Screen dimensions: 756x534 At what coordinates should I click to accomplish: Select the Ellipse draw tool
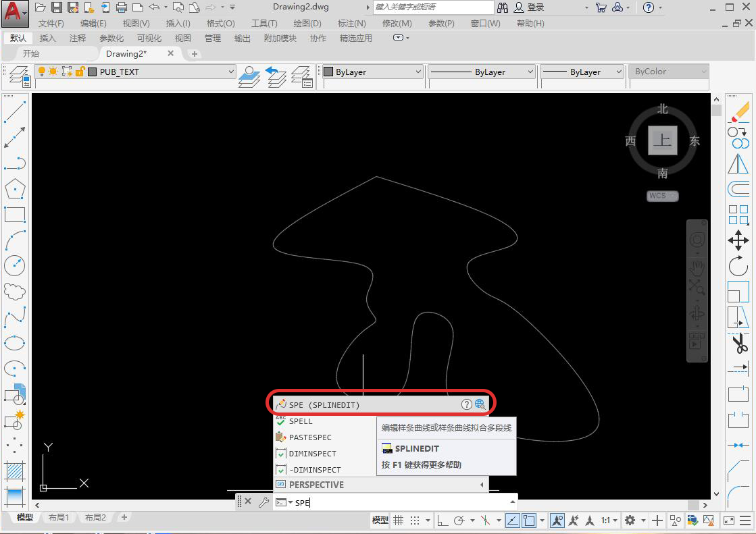[14, 343]
